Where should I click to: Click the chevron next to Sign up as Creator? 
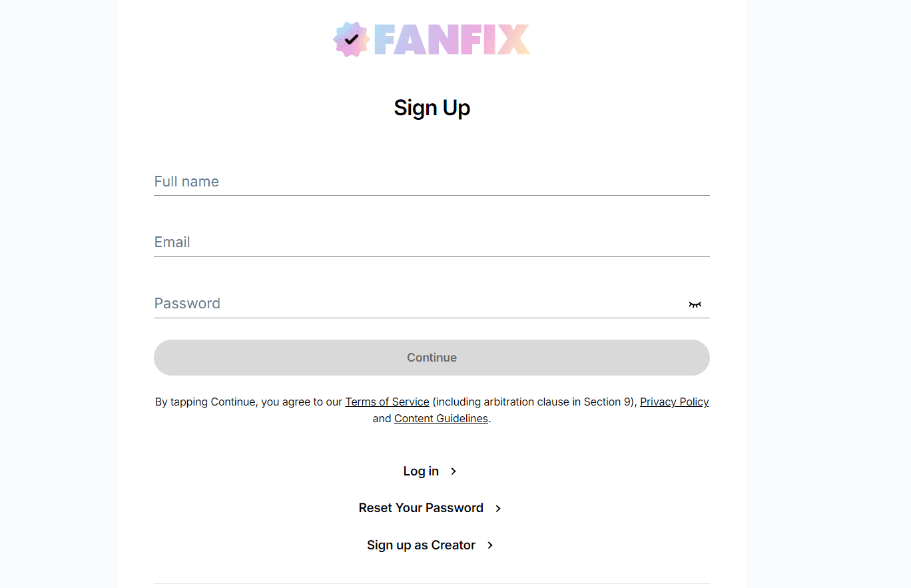coord(489,545)
